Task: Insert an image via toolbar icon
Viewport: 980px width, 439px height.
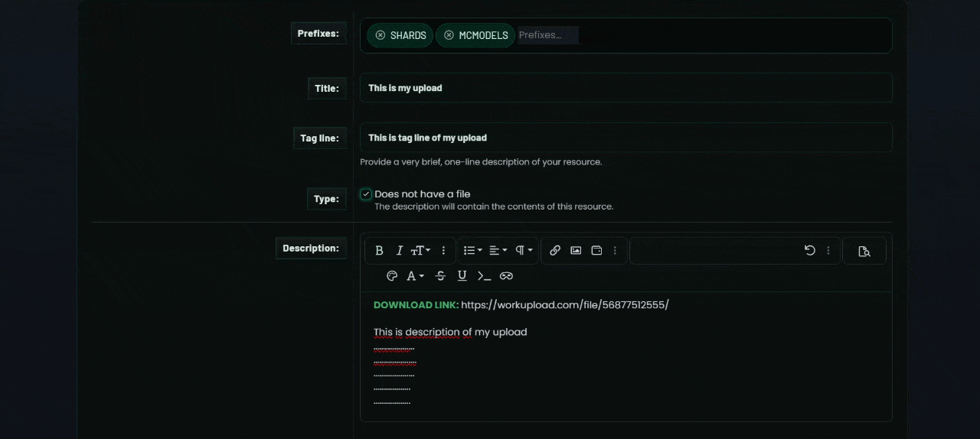Action: tap(576, 250)
